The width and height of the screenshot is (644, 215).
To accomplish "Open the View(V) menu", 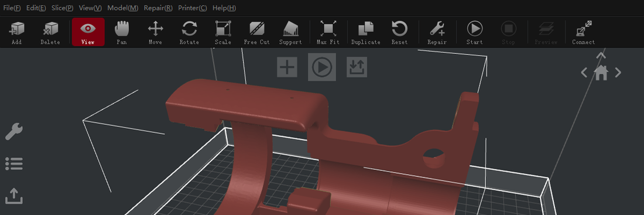I will click(x=90, y=8).
